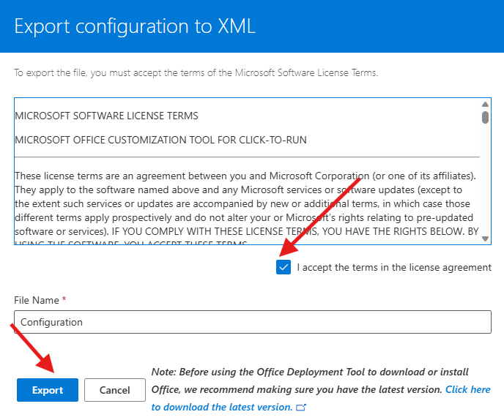Click the "I accept the terms" label text
Image resolution: width=504 pixels, height=420 pixels.
(x=393, y=267)
